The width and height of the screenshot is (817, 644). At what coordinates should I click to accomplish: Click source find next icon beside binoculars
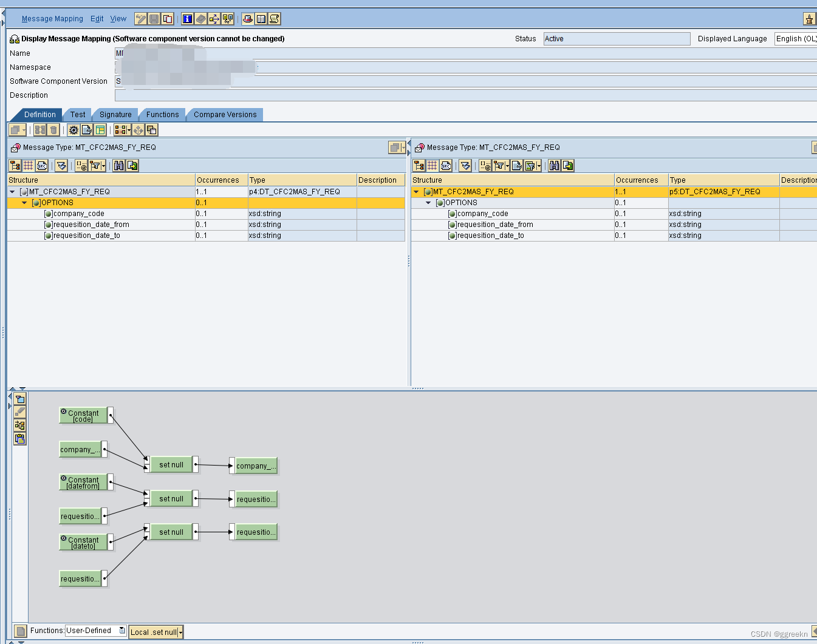(x=132, y=166)
